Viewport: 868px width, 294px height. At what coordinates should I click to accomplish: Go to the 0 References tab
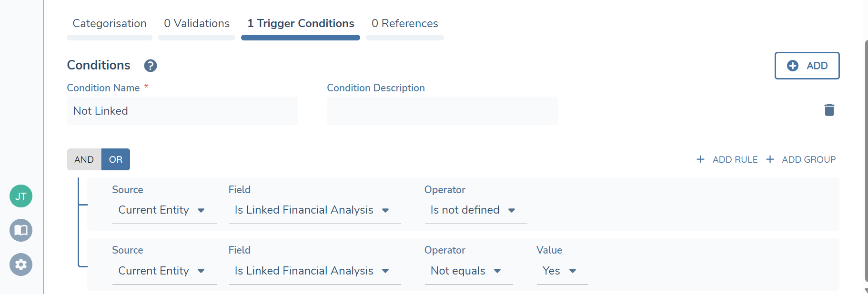[405, 24]
